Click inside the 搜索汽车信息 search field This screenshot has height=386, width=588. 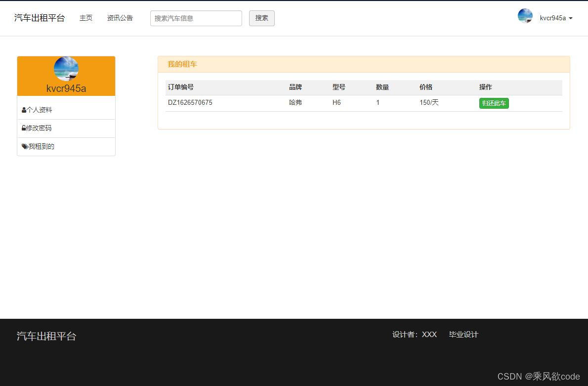click(x=196, y=18)
